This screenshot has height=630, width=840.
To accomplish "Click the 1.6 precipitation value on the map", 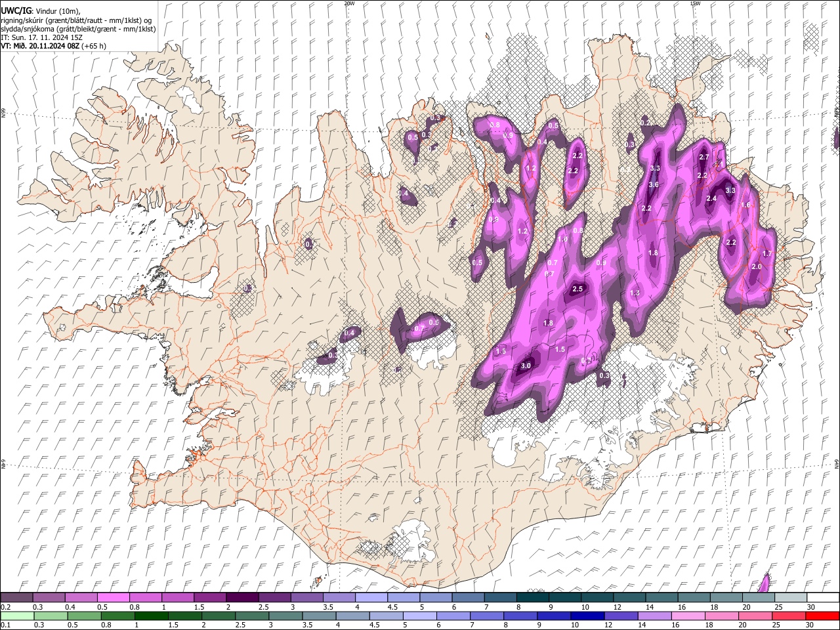I will (x=745, y=205).
